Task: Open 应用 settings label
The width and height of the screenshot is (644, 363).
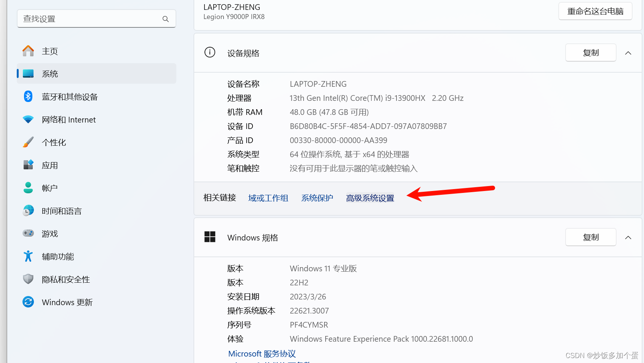Action: (50, 166)
